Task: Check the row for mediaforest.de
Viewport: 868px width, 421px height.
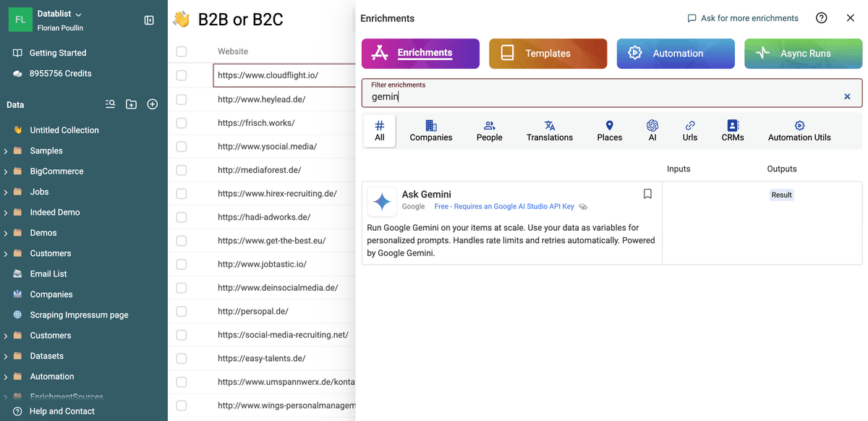Action: click(181, 170)
